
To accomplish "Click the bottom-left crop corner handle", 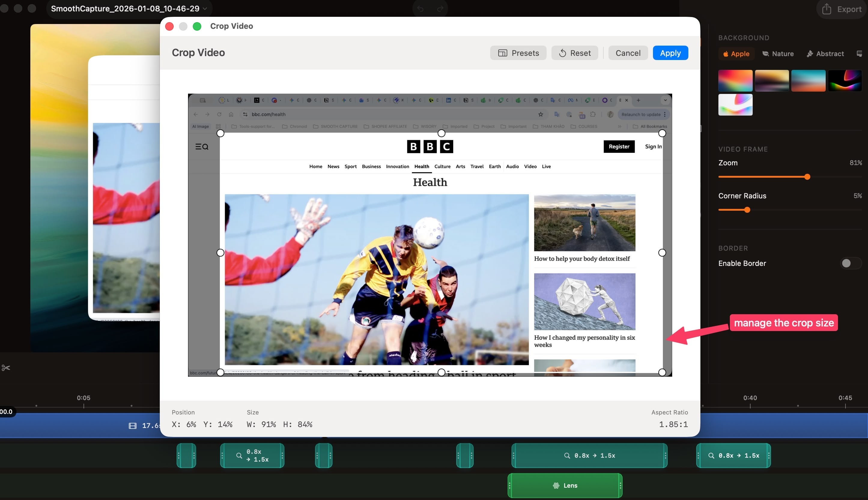I will tap(221, 372).
